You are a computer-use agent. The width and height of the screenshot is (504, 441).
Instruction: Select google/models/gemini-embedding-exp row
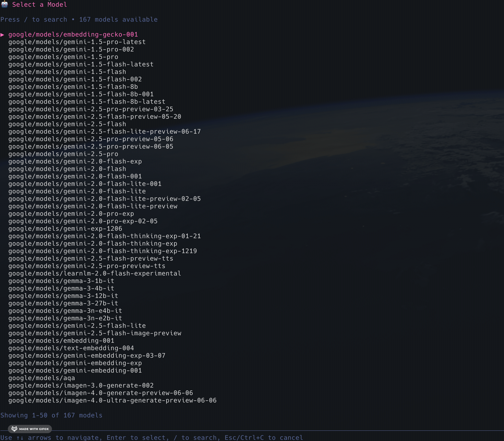pos(75,363)
